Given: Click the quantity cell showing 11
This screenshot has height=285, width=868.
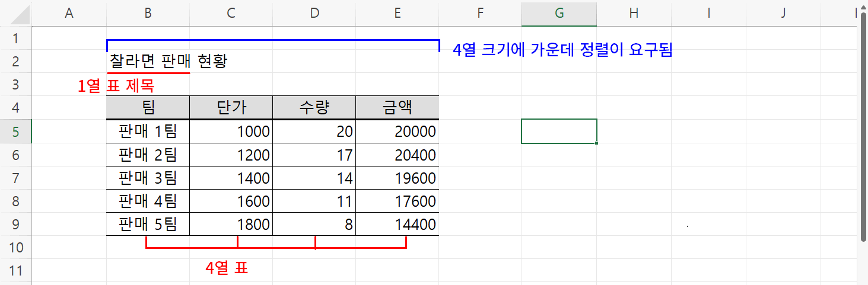Looking at the screenshot, I should pos(314,201).
